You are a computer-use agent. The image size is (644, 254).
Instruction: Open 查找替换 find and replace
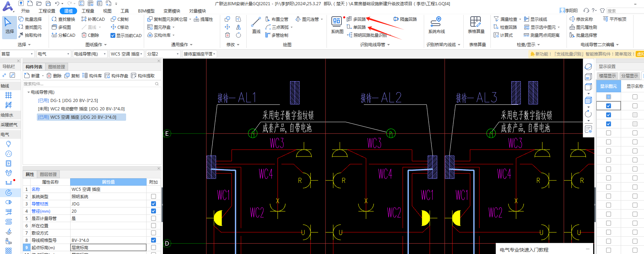63,19
